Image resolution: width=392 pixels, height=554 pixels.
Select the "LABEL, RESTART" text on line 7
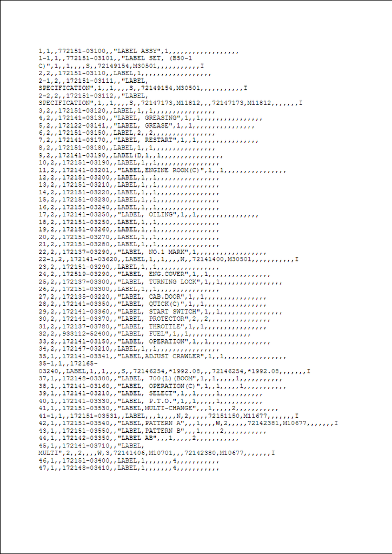147,141
